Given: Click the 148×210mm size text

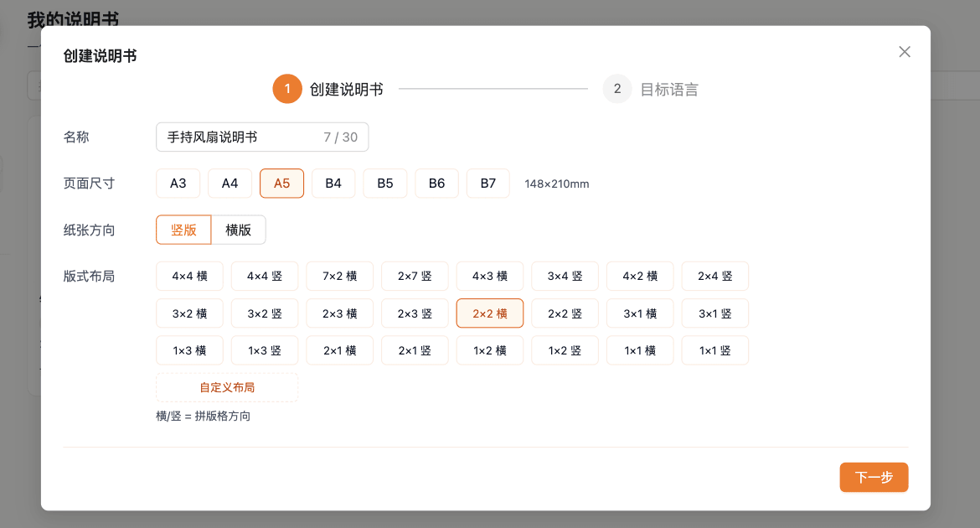Looking at the screenshot, I should pyautogui.click(x=556, y=184).
